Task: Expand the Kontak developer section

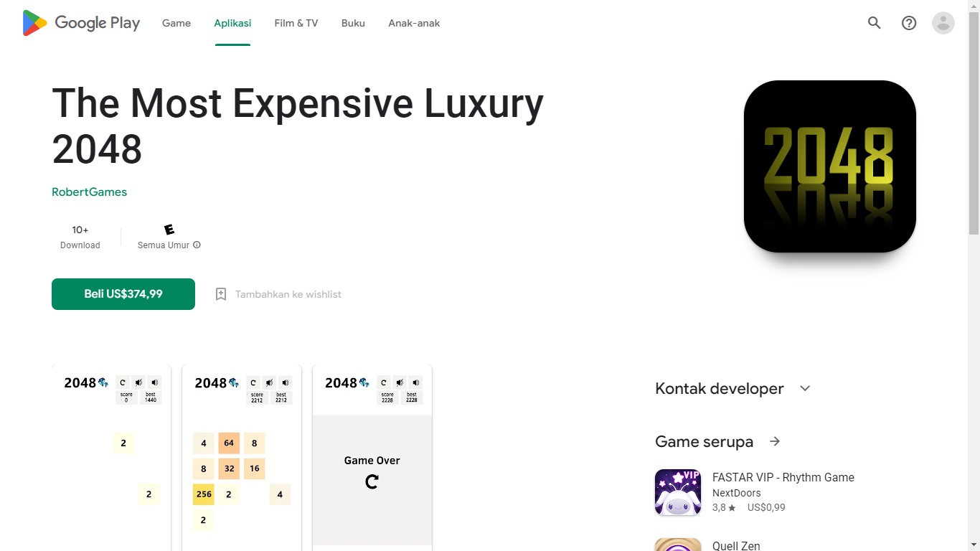Action: [x=805, y=388]
